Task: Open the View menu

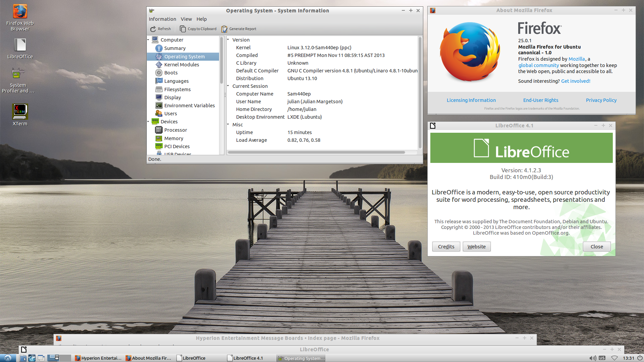Action: [186, 19]
